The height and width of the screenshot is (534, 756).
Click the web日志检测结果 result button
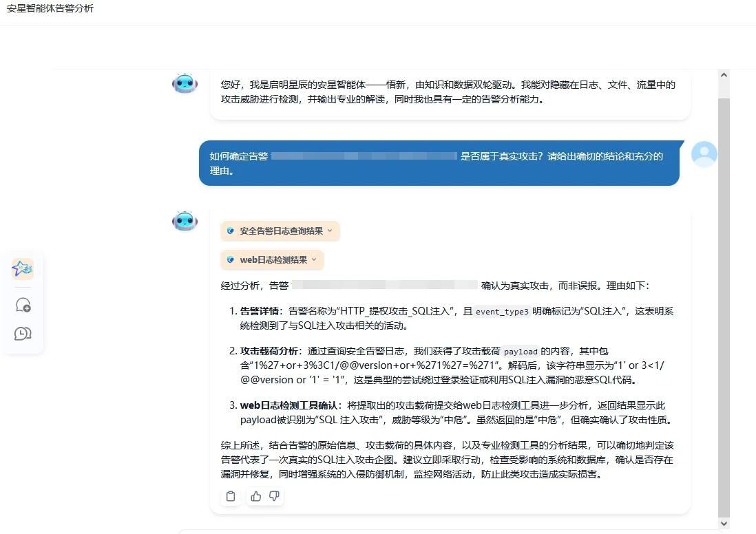(x=273, y=259)
